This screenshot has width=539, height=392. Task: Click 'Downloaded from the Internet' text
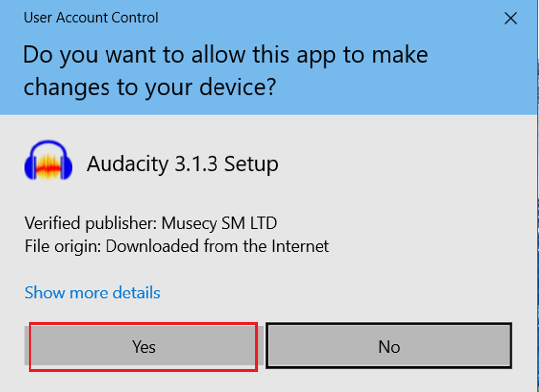tap(217, 246)
